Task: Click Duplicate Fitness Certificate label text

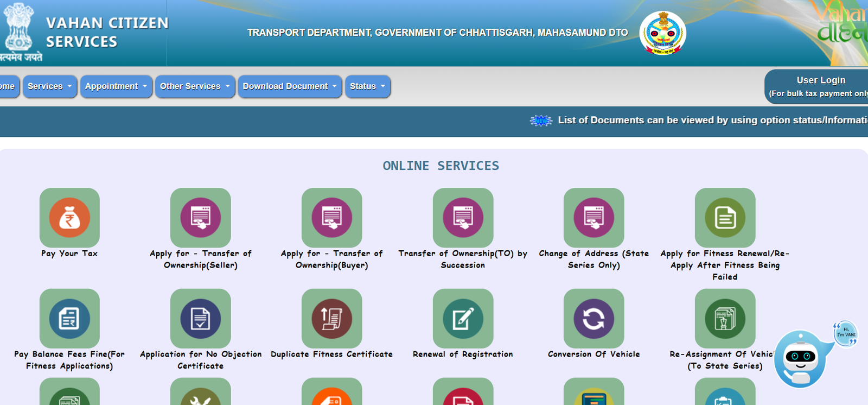Action: pos(332,354)
